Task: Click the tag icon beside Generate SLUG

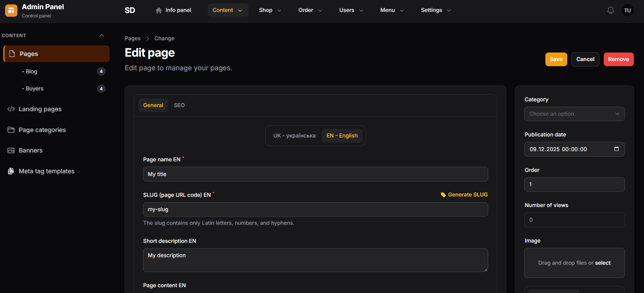Action: coord(443,195)
